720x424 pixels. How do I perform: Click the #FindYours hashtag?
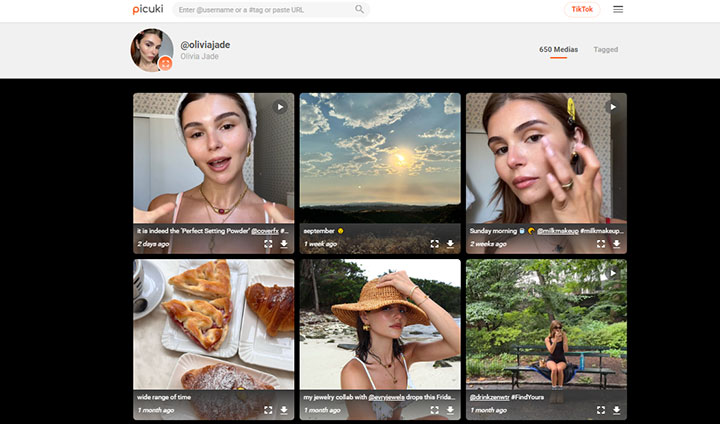click(527, 397)
